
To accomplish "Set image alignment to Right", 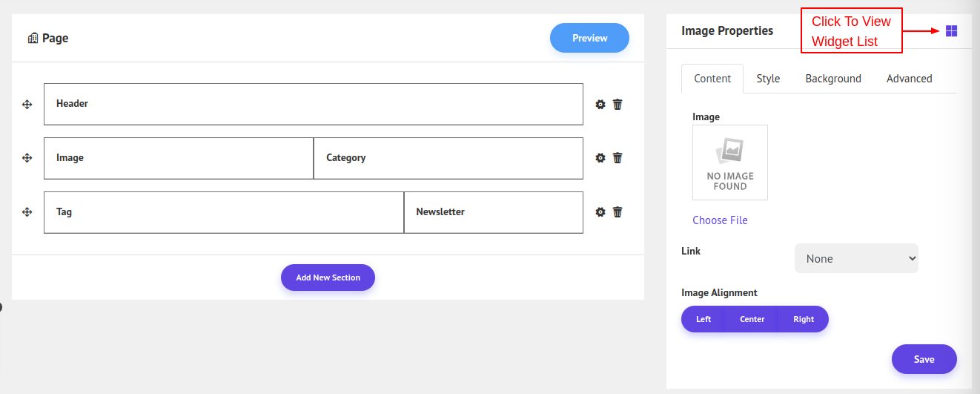I will pyautogui.click(x=804, y=319).
